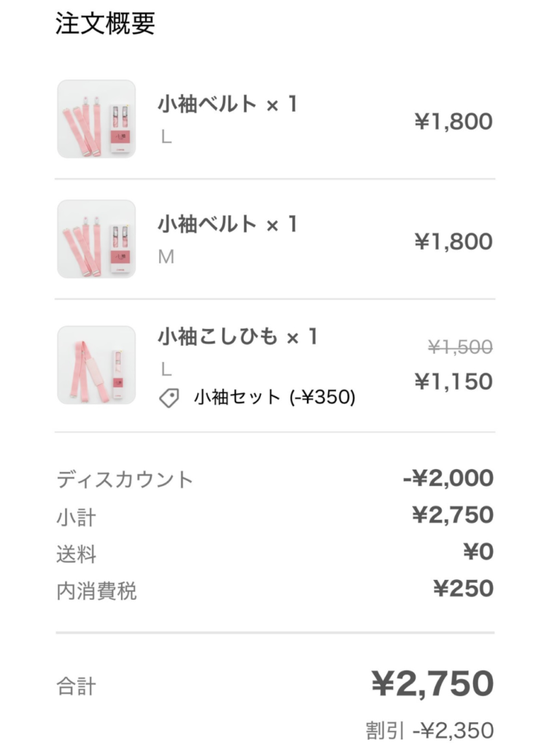
Task: Click the -¥2,000 discount amount
Action: coord(448,479)
